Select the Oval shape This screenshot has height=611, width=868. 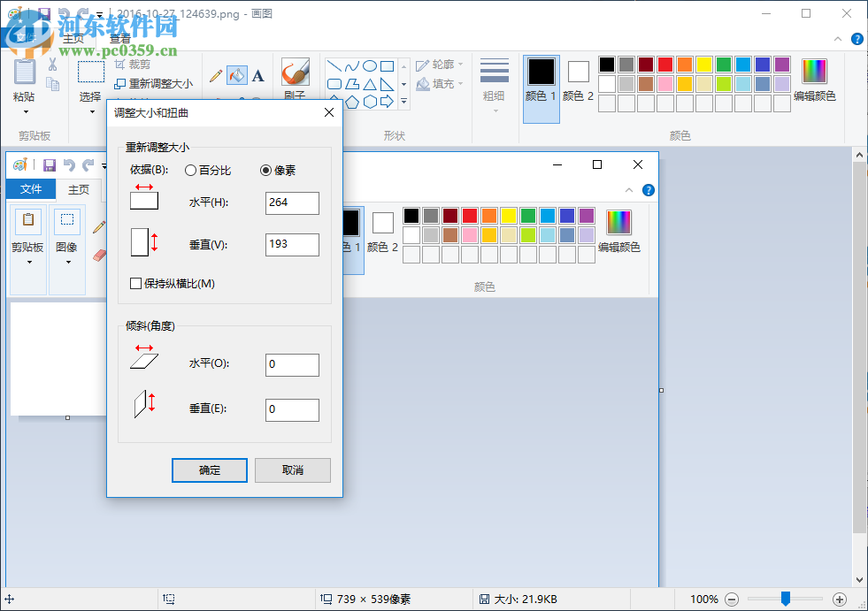370,65
